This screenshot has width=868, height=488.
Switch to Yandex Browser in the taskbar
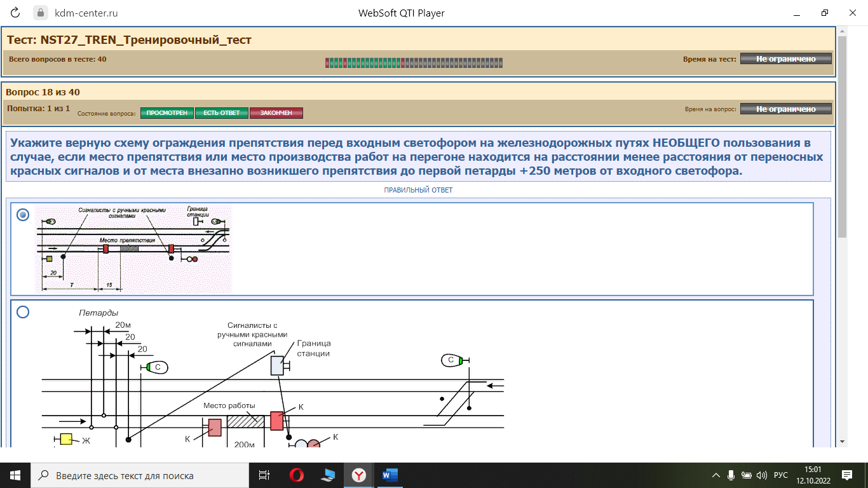coord(359,475)
